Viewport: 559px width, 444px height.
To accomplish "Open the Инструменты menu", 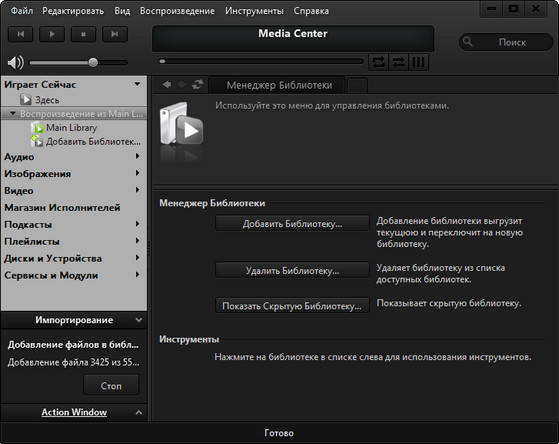I will click(254, 11).
